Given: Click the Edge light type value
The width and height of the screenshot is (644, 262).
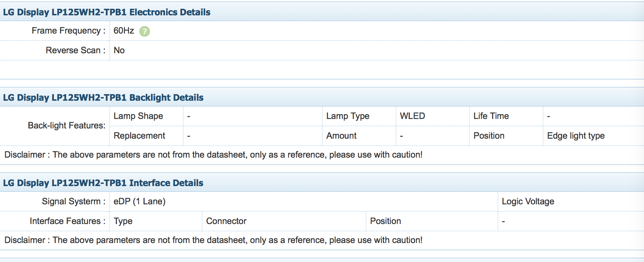Looking at the screenshot, I should tap(576, 136).
